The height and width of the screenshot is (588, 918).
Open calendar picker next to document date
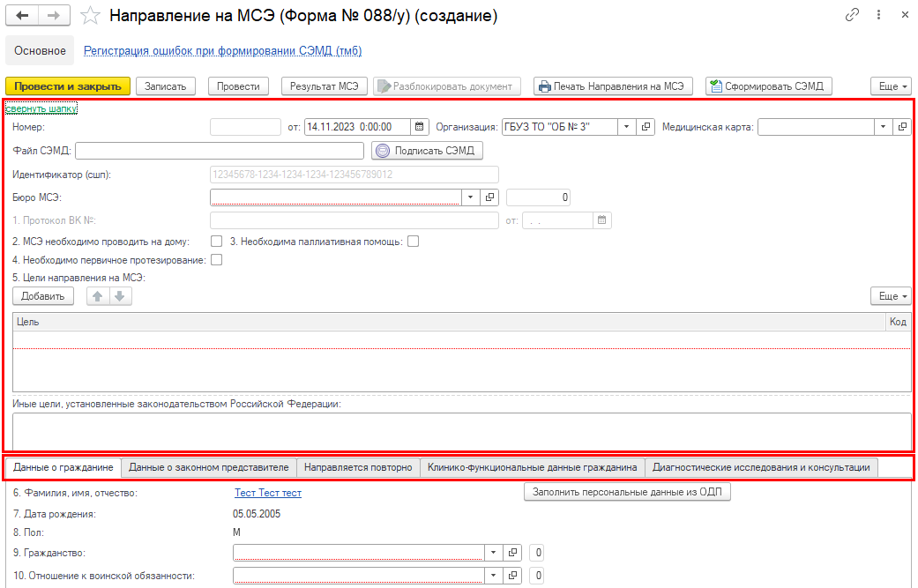point(420,127)
